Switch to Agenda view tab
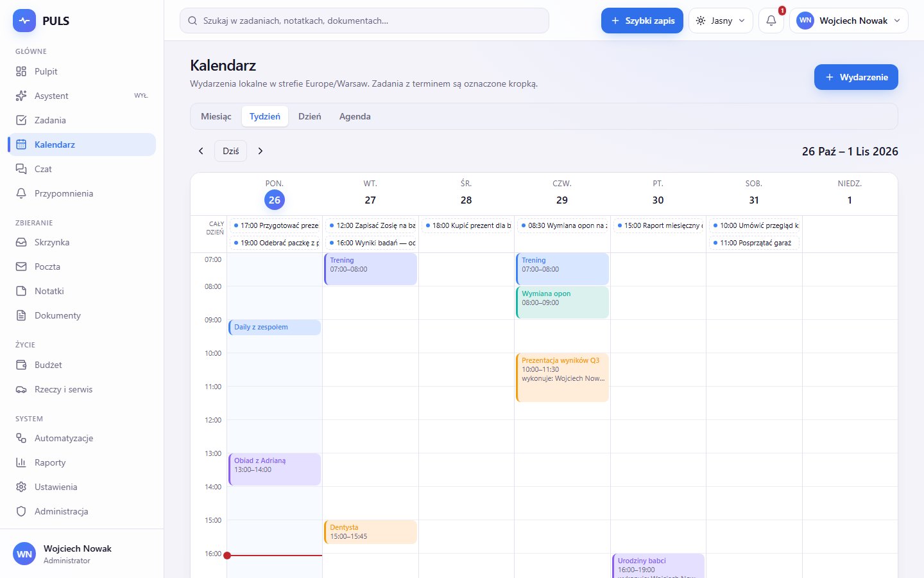Screen dimensions: 924x578 tap(355, 116)
